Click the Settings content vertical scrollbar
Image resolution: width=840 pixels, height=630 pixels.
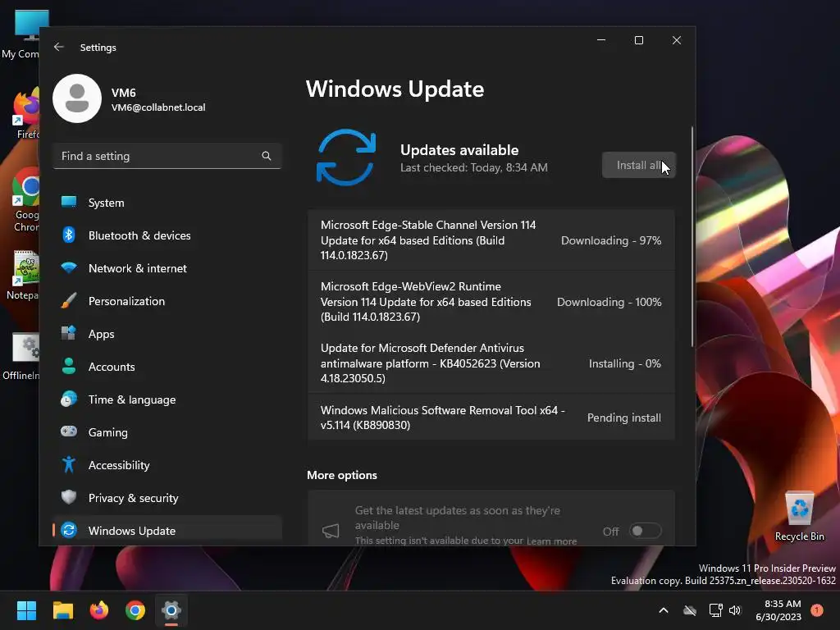tap(692, 237)
